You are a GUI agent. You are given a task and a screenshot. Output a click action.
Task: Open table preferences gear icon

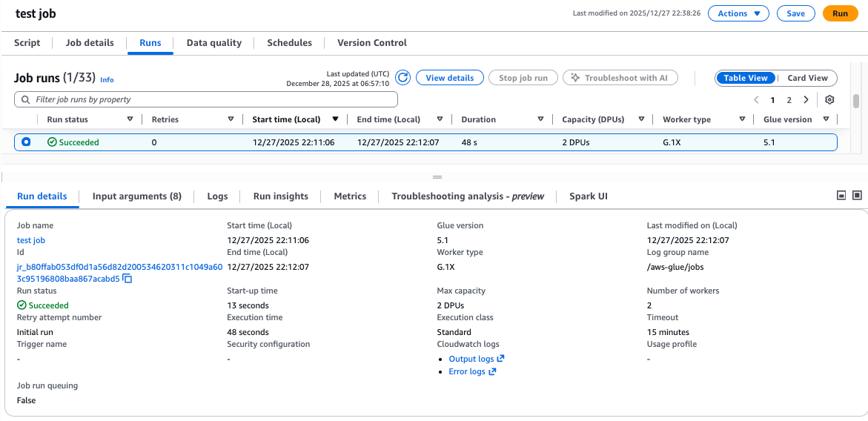[x=829, y=100]
